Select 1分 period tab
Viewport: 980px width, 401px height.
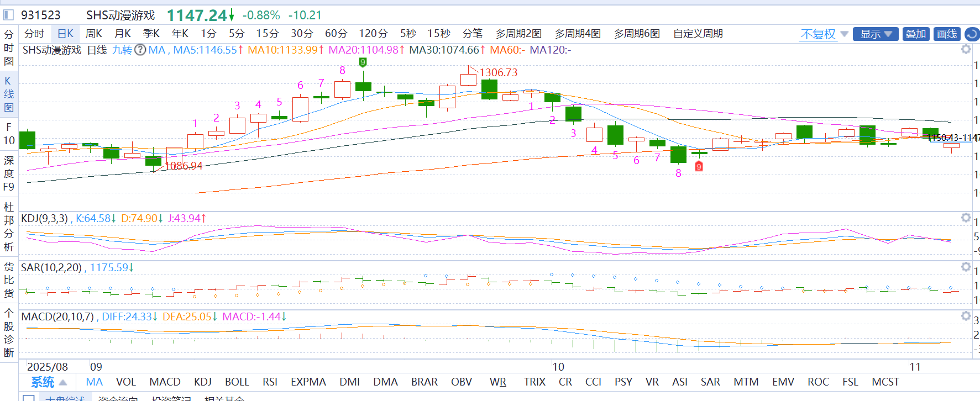[x=208, y=34]
